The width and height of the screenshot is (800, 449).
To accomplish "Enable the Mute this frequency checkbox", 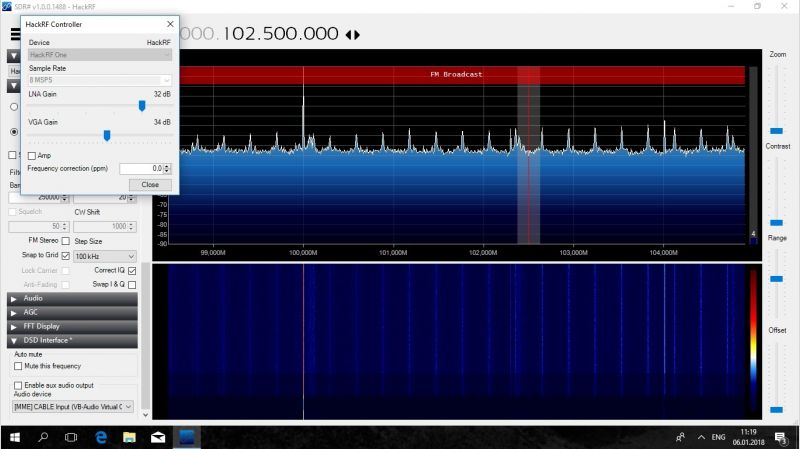I will point(18,366).
